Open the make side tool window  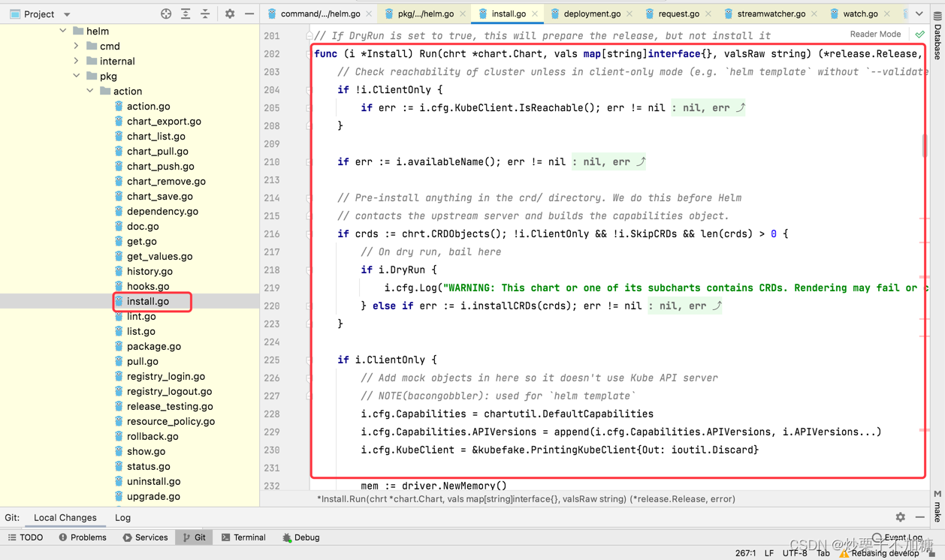click(937, 507)
